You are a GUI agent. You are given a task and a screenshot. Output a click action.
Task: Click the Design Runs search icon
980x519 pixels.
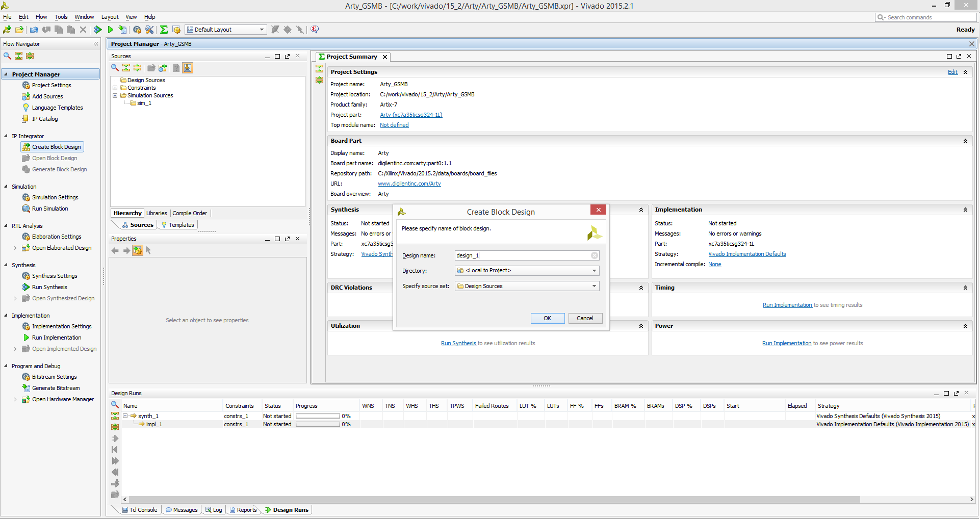point(115,405)
